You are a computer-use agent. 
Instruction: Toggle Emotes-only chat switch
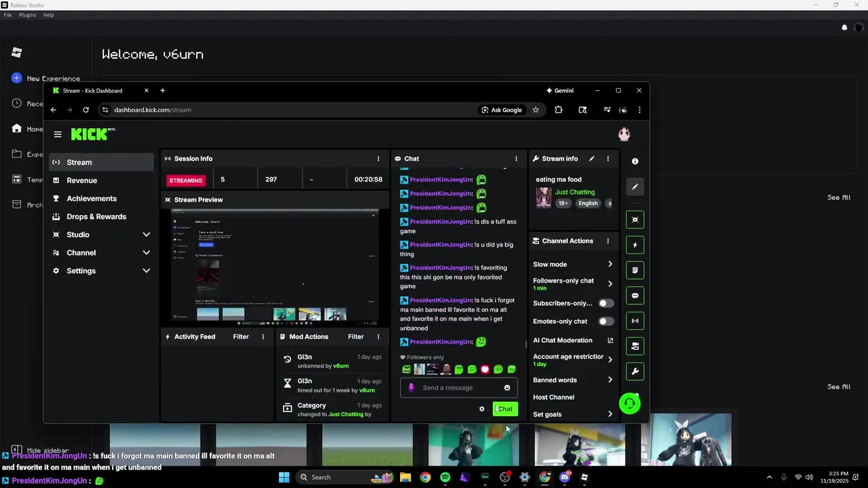pyautogui.click(x=606, y=321)
